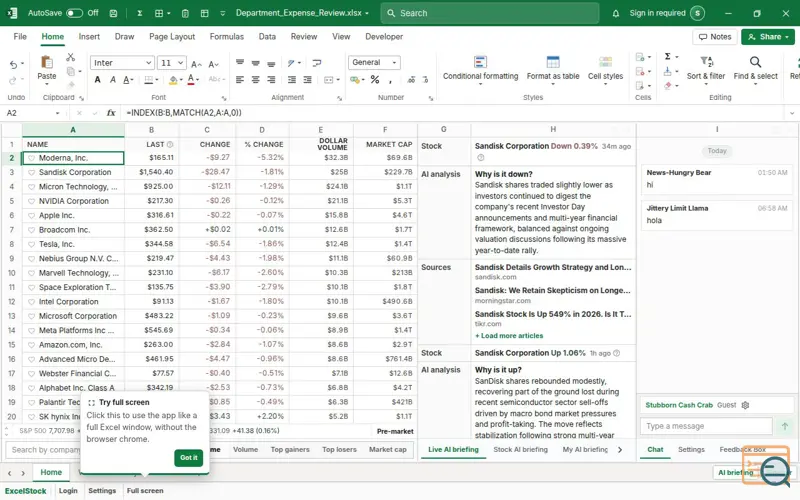The image size is (800, 500).
Task: Click the Paste clipboard icon
Action: click(x=46, y=62)
